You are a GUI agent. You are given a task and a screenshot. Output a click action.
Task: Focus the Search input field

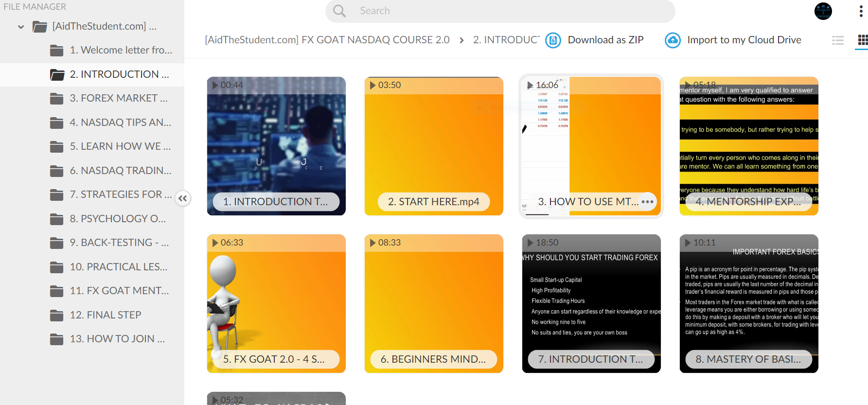point(500,11)
